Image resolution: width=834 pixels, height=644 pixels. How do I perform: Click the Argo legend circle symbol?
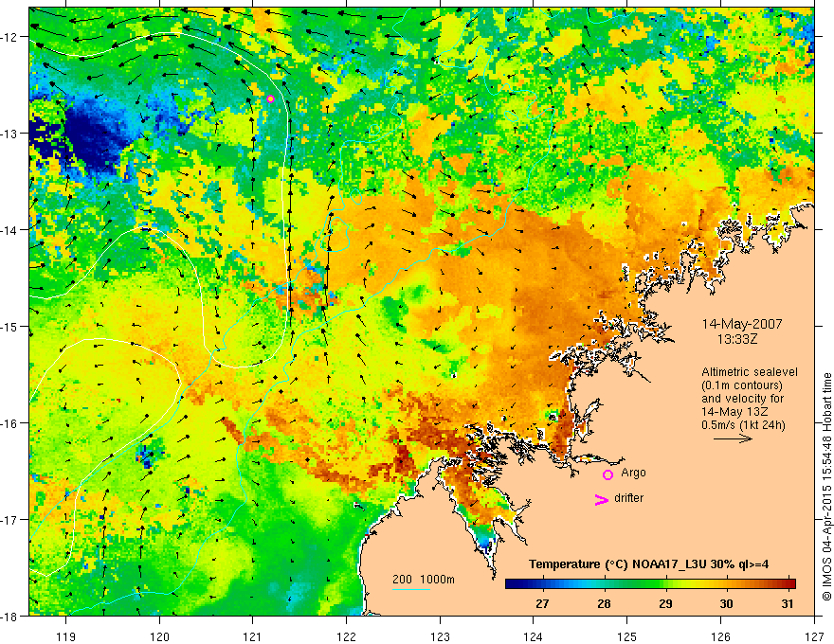tap(607, 474)
